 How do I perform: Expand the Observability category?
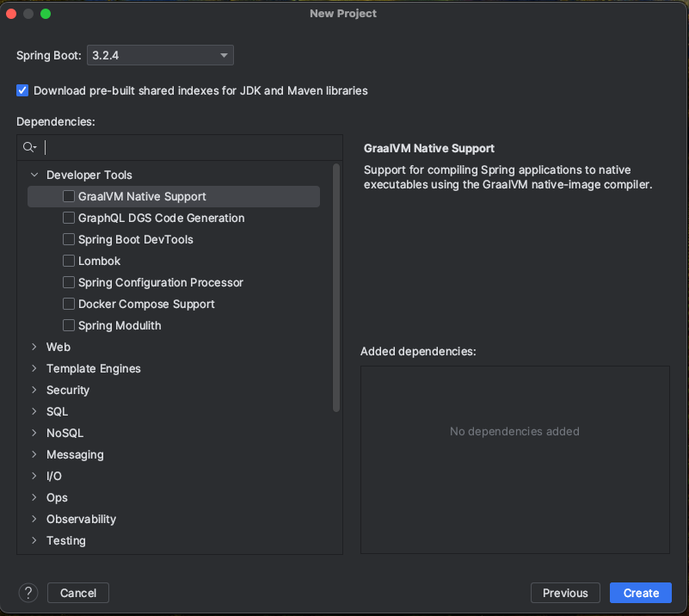(34, 520)
